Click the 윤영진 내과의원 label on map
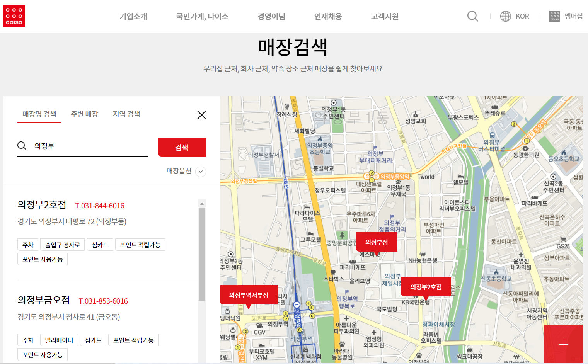The image size is (588, 364). 521,264
